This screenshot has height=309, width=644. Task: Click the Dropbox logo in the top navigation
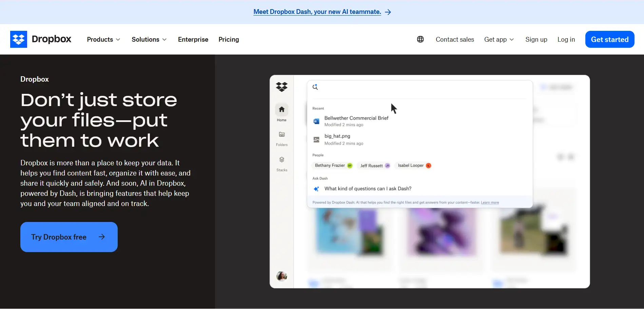click(41, 39)
